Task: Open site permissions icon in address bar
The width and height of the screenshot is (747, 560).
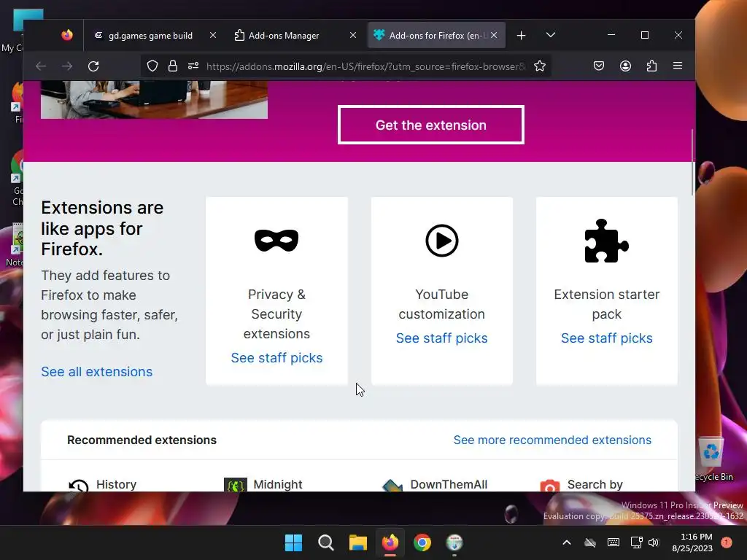Action: [193, 66]
